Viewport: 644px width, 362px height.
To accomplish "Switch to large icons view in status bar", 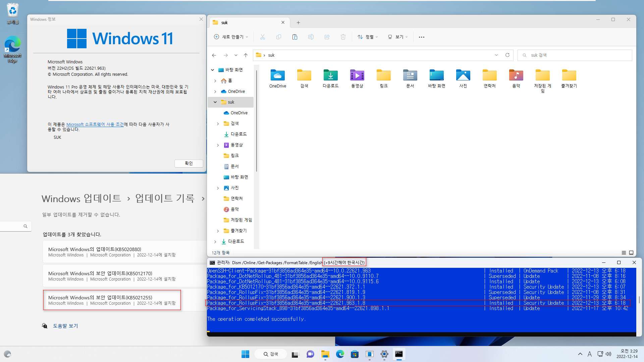I will 631,253.
